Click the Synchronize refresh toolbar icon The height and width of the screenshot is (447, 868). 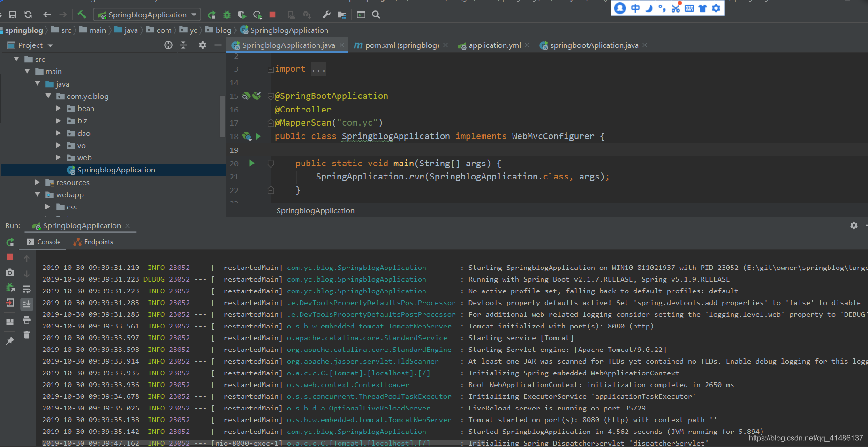[x=28, y=15]
